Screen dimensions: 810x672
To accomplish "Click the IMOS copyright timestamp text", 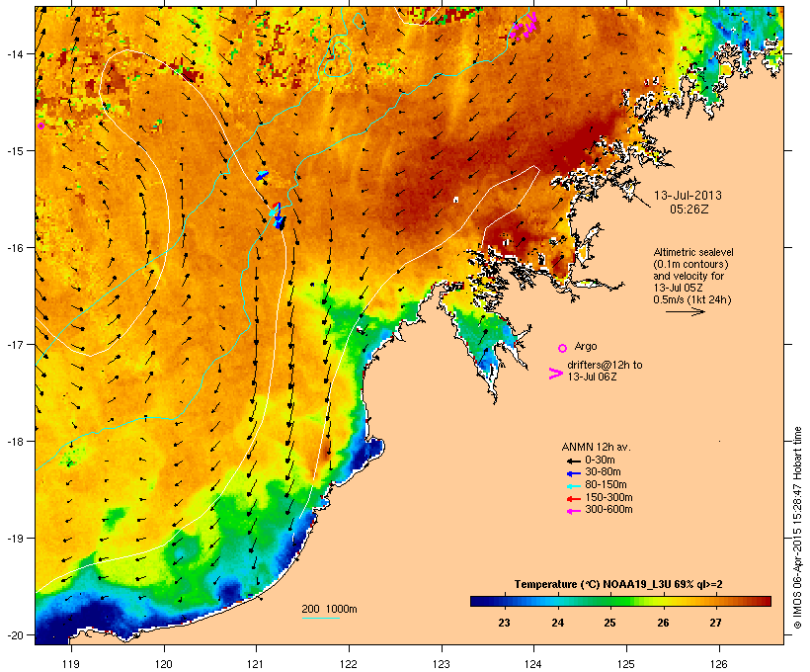I will pyautogui.click(x=797, y=528).
